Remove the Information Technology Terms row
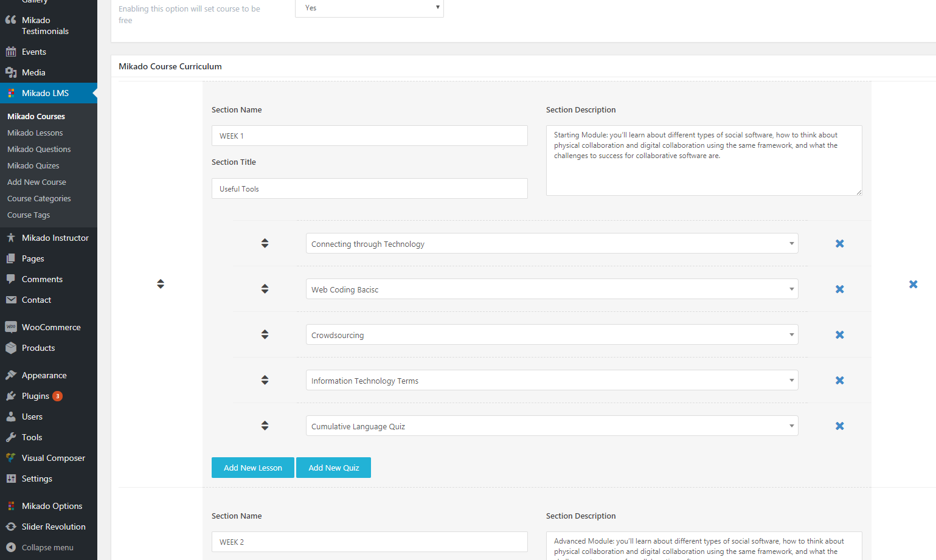Screen dimensions: 936x560 840,380
